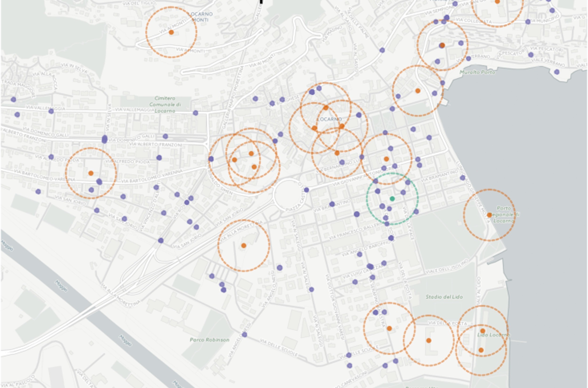Select upper orange marker above Lido Locarno label

click(x=483, y=331)
